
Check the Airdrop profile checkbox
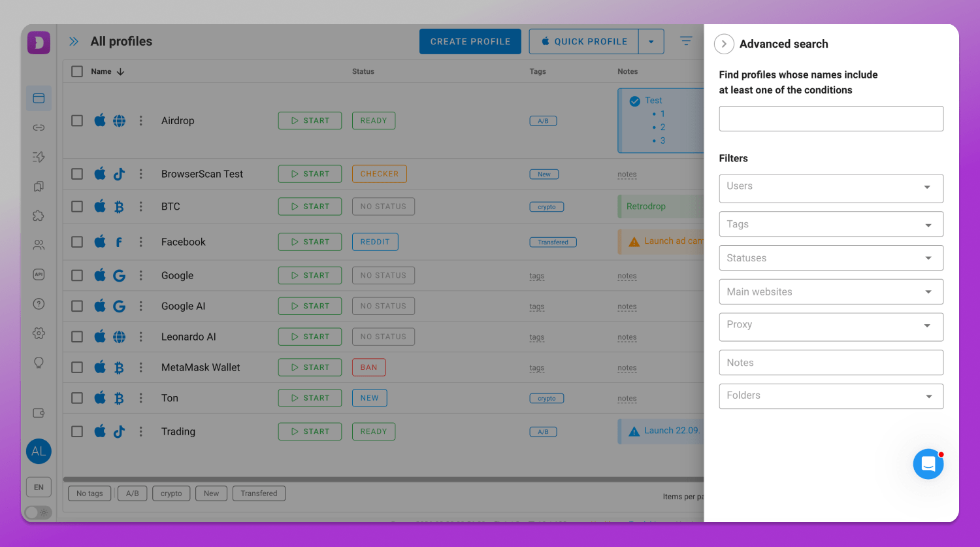coord(77,120)
